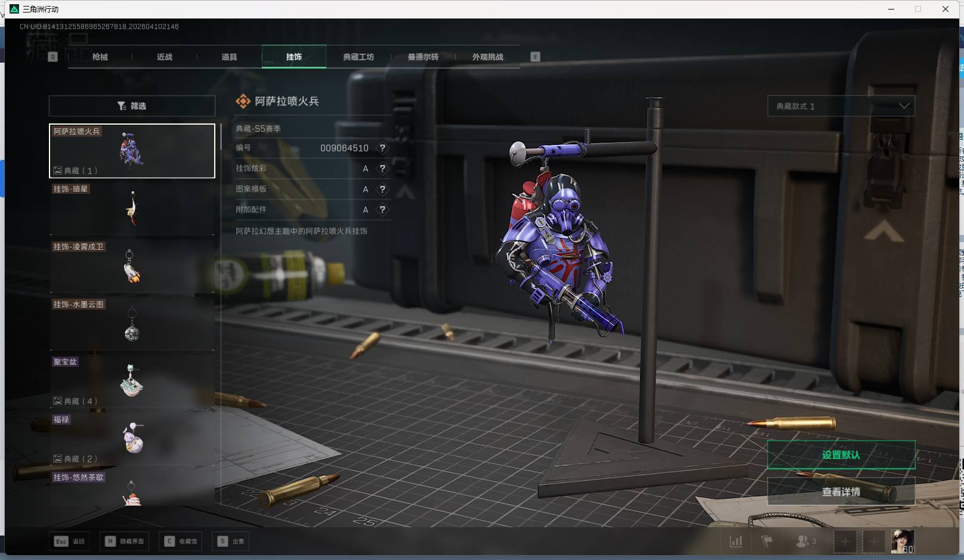Viewport: 964px width, 560px height.
Task: Open the statistics bar chart icon
Action: click(736, 542)
